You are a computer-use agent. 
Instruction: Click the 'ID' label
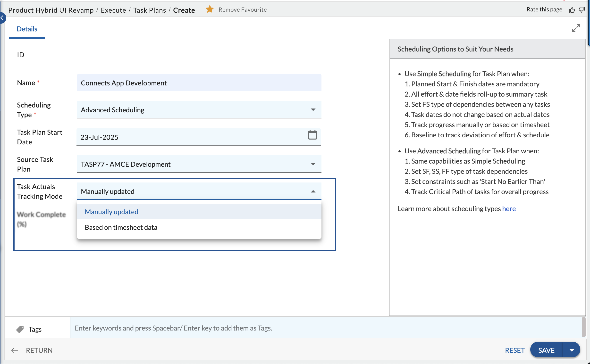point(21,55)
